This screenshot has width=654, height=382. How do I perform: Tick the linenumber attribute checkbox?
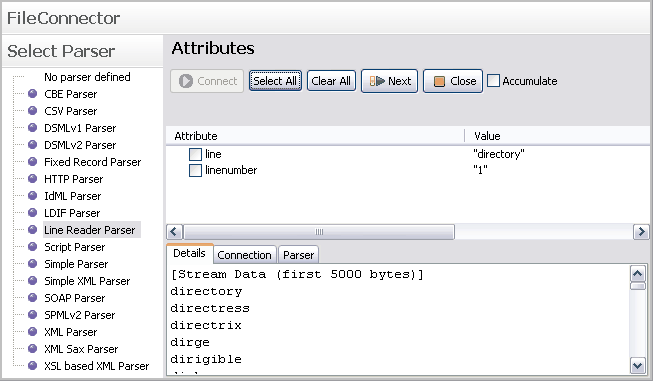pos(195,171)
